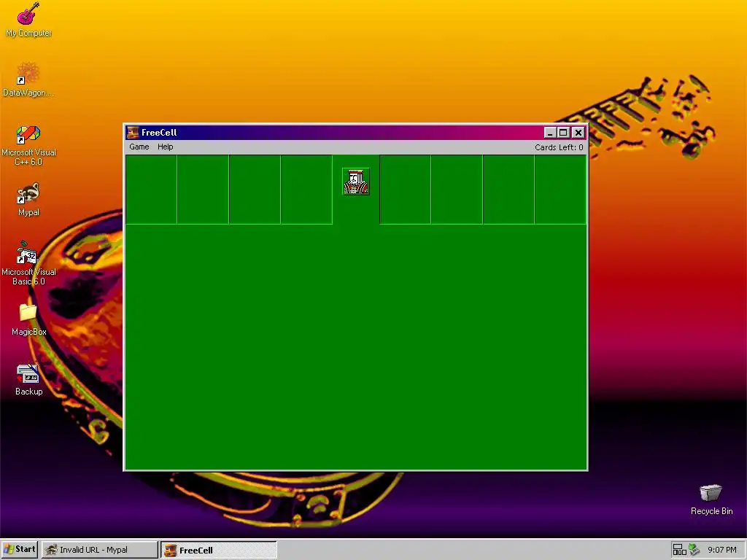Close the FreeCell window
This screenshot has width=747, height=560.
(578, 133)
